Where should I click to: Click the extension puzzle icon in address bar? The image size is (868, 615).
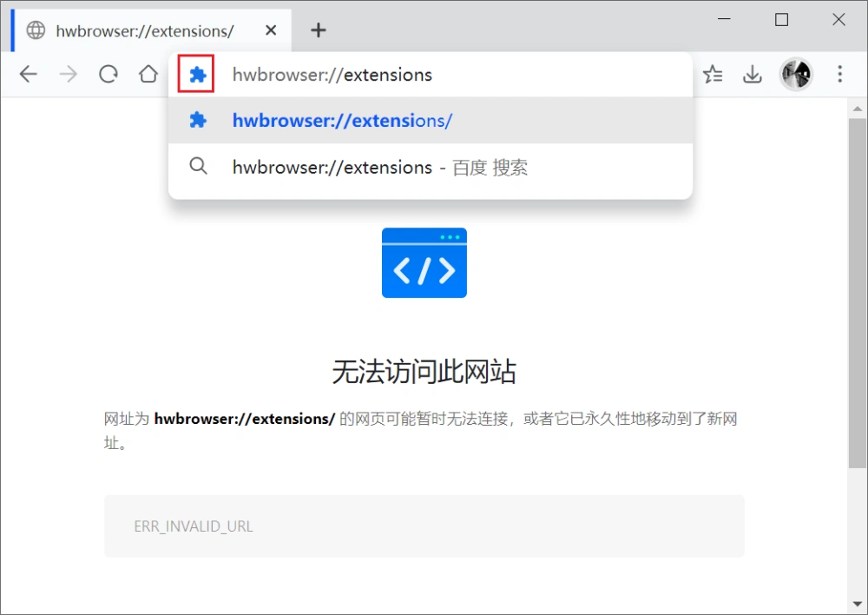coord(196,74)
